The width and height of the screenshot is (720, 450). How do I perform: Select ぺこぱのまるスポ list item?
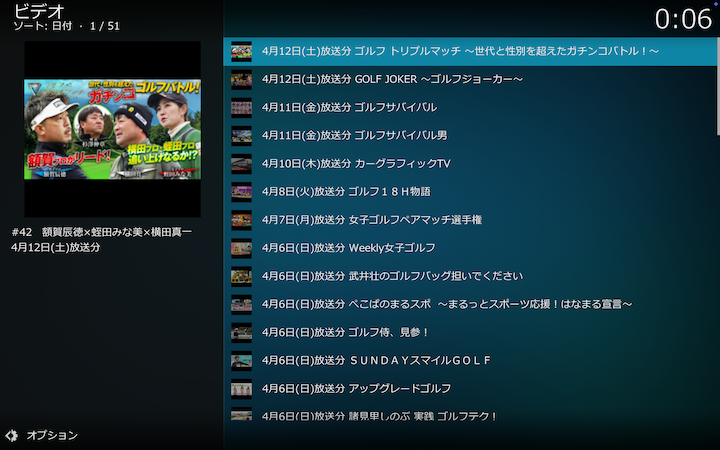tap(447, 303)
